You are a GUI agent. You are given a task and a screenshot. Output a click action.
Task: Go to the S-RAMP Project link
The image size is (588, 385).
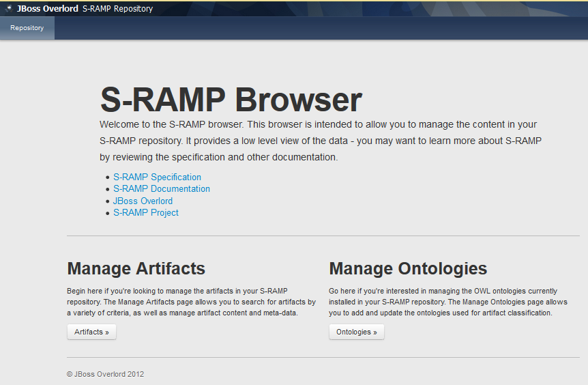pyautogui.click(x=146, y=213)
